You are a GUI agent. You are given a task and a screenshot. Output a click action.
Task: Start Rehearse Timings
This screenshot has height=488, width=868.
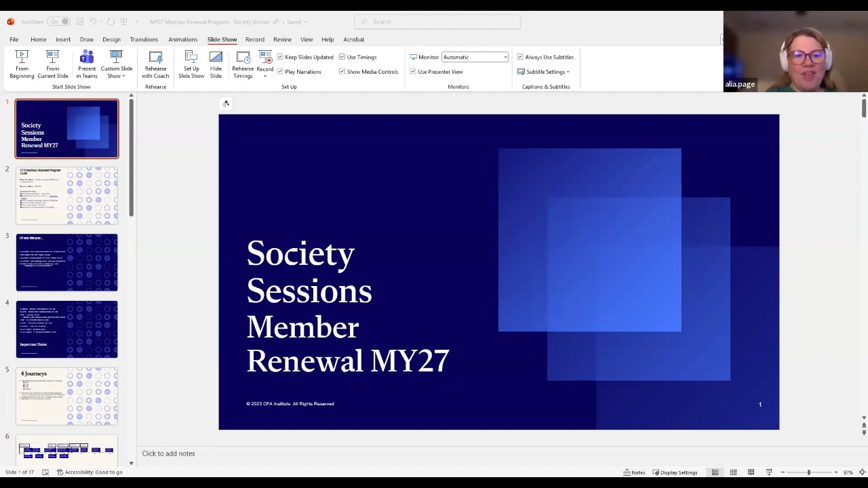(243, 64)
